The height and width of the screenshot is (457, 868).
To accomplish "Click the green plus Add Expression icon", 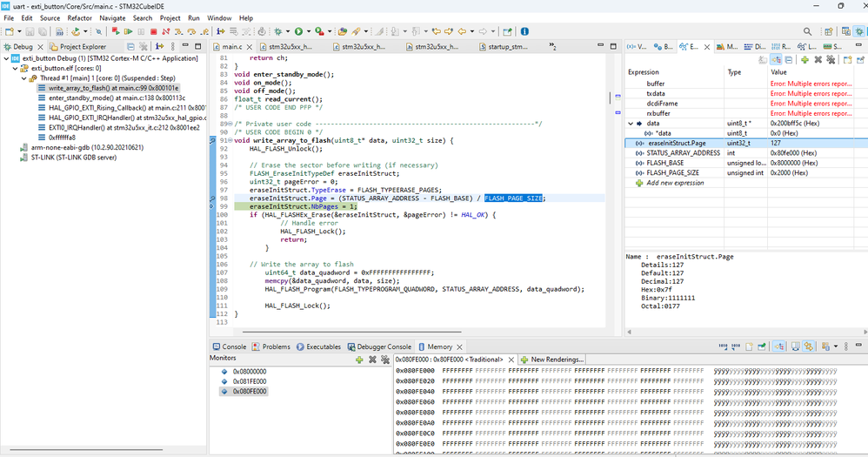I will pos(805,60).
